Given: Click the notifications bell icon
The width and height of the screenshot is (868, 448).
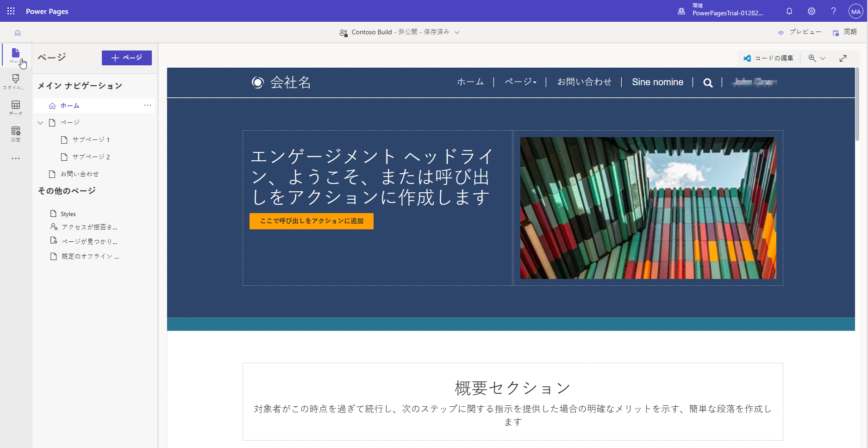Looking at the screenshot, I should [x=789, y=11].
